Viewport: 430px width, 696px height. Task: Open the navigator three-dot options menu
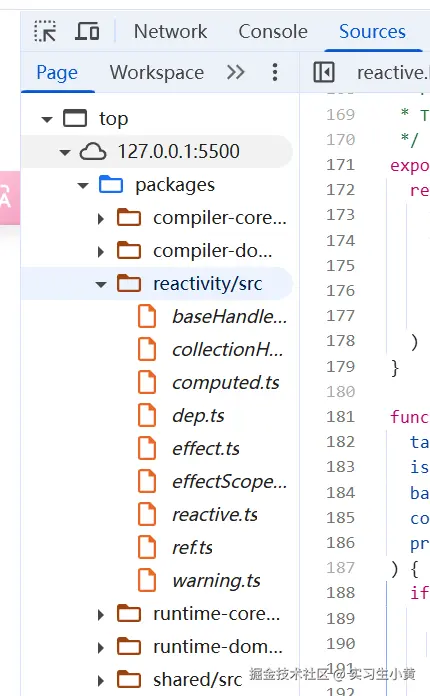[275, 72]
